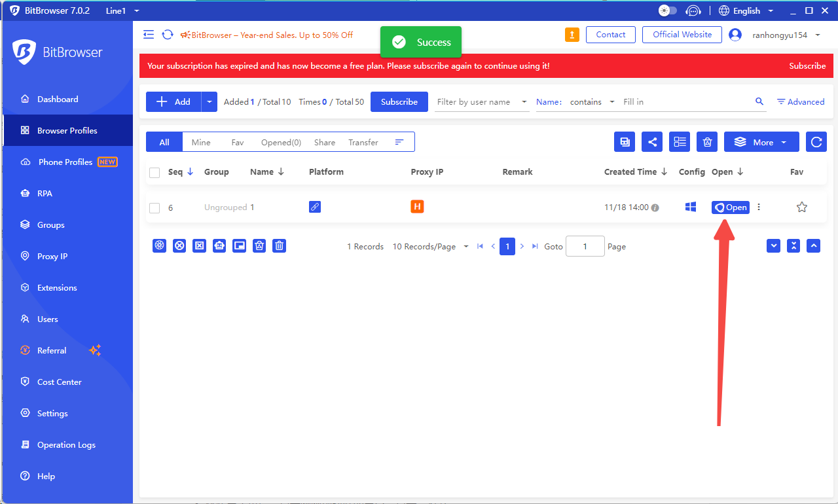Screen dimensions: 838x504
Task: Switch to the Transfer tab
Action: coord(363,142)
